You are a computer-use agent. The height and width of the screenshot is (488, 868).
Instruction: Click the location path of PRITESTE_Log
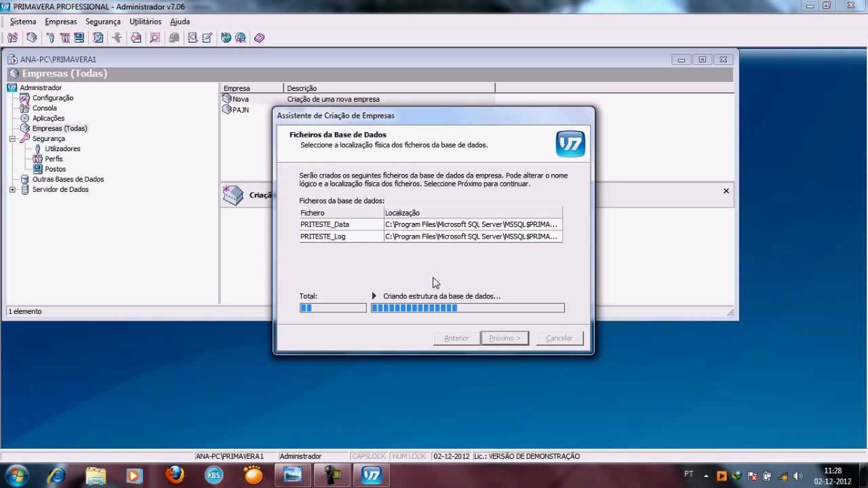point(473,237)
